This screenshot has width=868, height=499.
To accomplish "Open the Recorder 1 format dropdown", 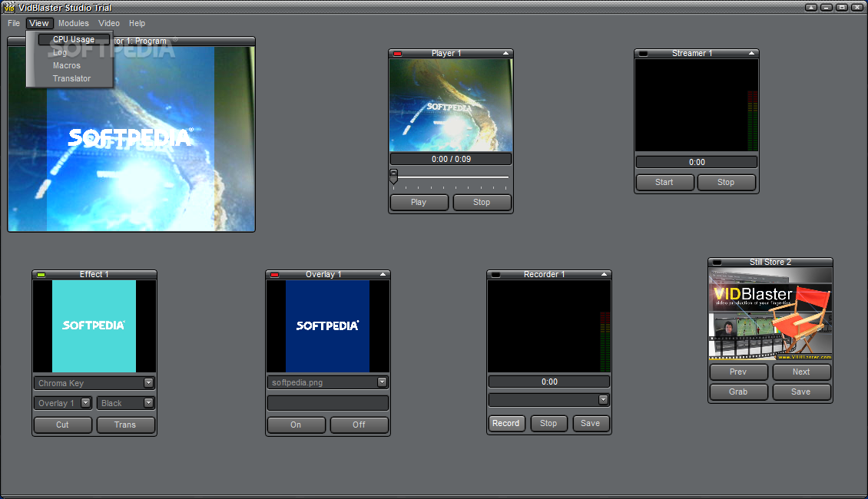I will pos(604,399).
